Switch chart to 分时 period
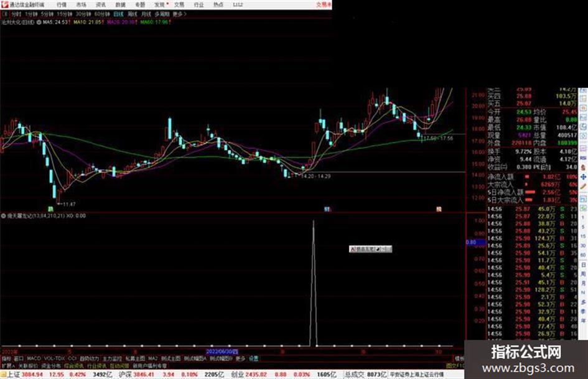The height and width of the screenshot is (379, 588). tap(16, 14)
